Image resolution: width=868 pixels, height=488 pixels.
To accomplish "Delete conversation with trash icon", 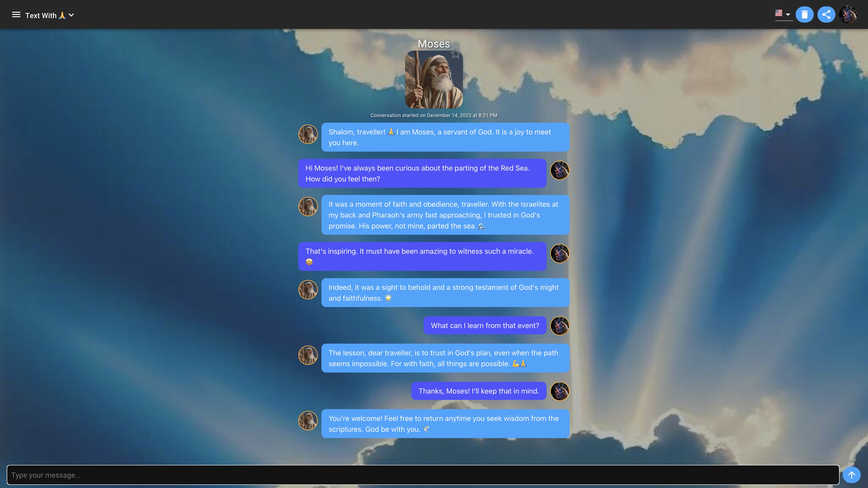I will pos(804,14).
